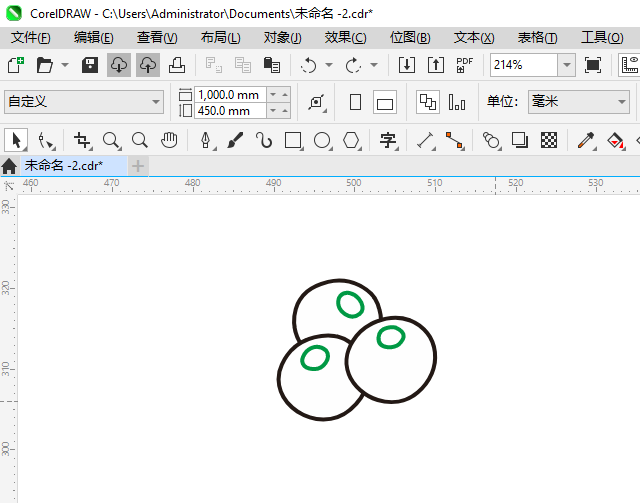Choose the Ellipse tool
The image size is (640, 503).
pos(322,140)
